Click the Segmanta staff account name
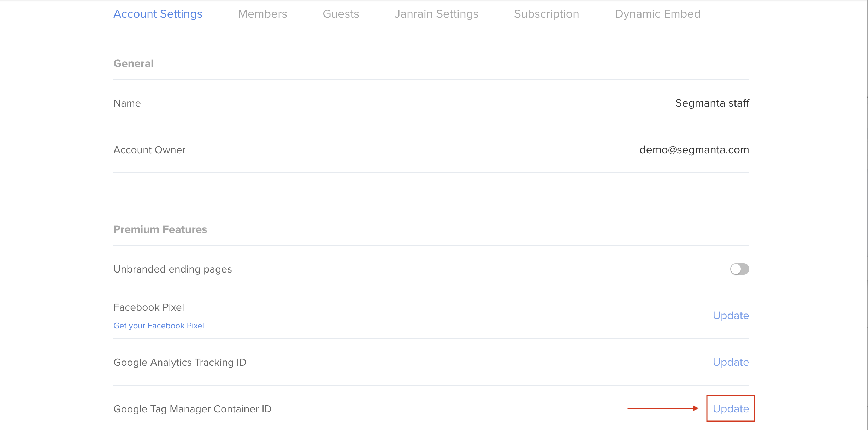 pos(712,103)
